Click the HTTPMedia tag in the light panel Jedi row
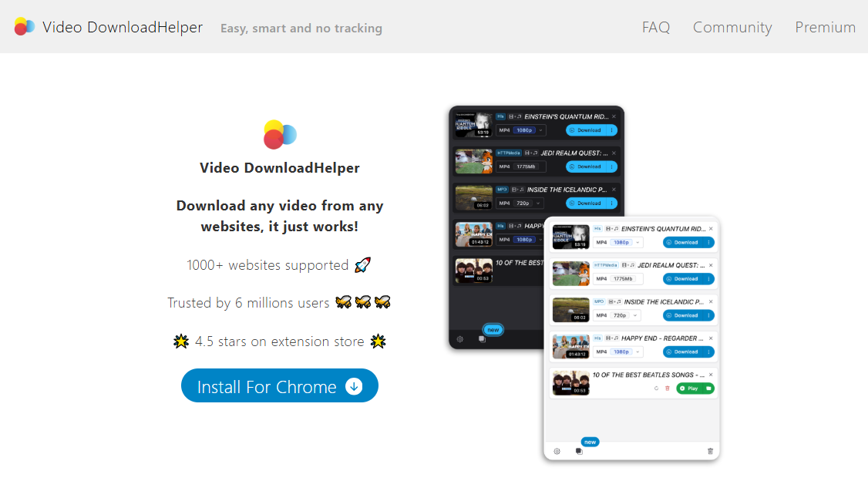 pos(606,265)
